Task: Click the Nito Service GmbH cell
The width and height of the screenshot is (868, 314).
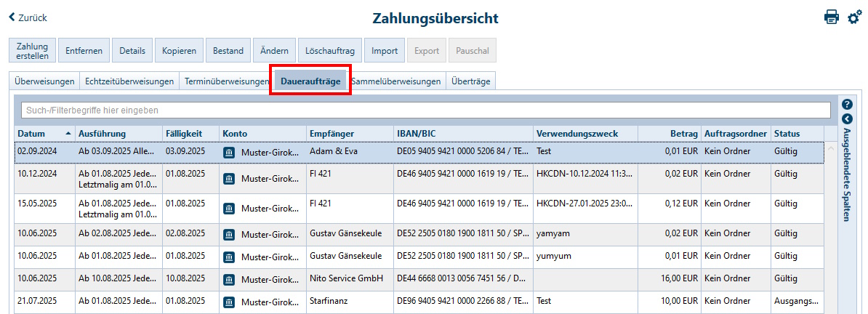Action: 350,280
